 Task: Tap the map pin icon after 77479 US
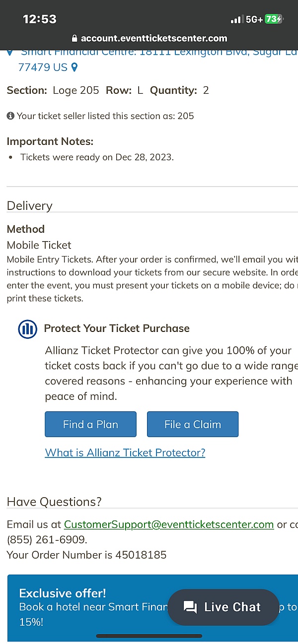[x=74, y=67]
